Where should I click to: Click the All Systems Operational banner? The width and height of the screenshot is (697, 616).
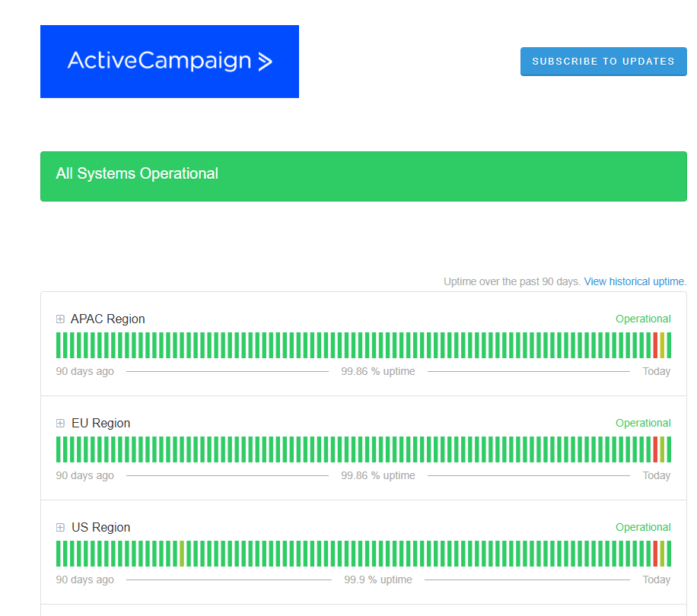363,176
